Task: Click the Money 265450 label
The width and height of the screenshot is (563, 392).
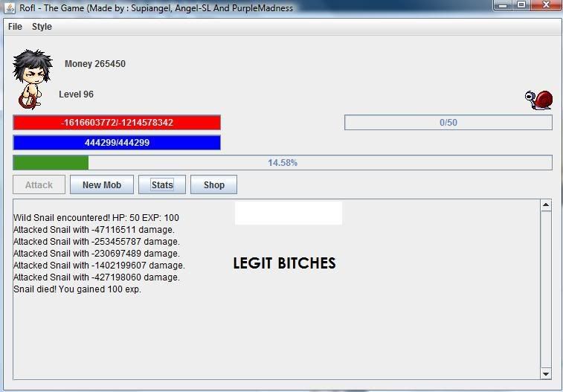Action: click(95, 64)
